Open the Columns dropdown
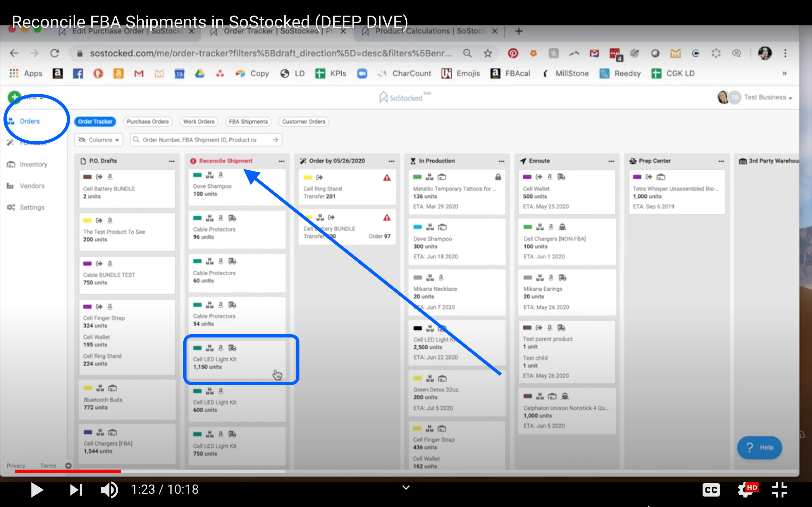 [x=99, y=140]
